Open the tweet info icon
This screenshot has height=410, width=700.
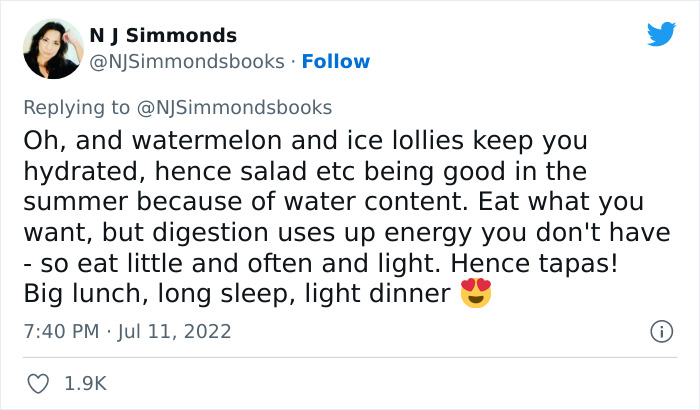pos(660,331)
